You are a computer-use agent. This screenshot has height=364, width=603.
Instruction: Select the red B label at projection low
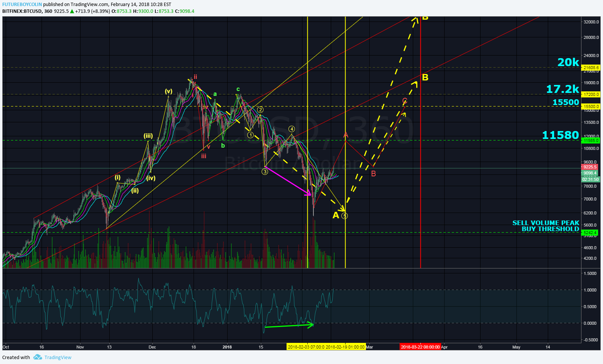click(374, 174)
